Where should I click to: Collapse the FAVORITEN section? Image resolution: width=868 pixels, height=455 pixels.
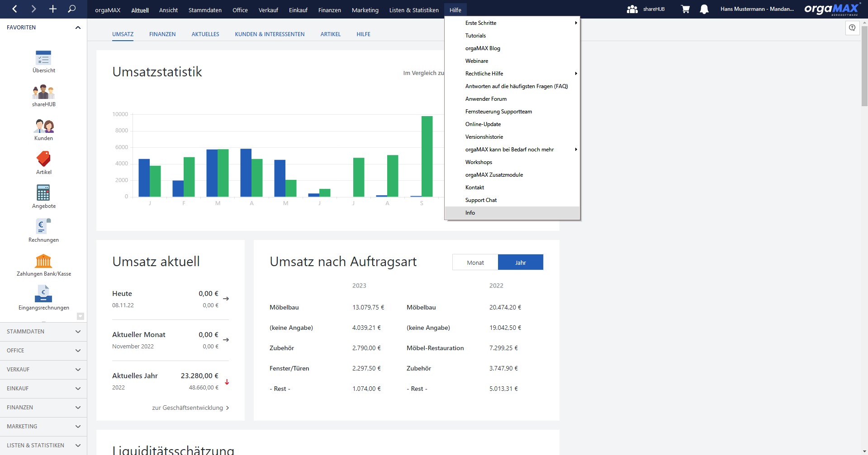pyautogui.click(x=78, y=28)
